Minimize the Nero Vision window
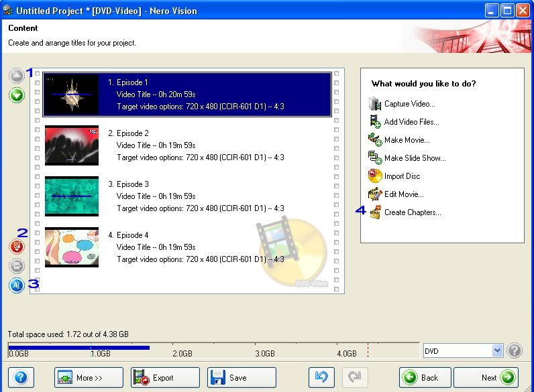This screenshot has width=534, height=392. coord(491,11)
